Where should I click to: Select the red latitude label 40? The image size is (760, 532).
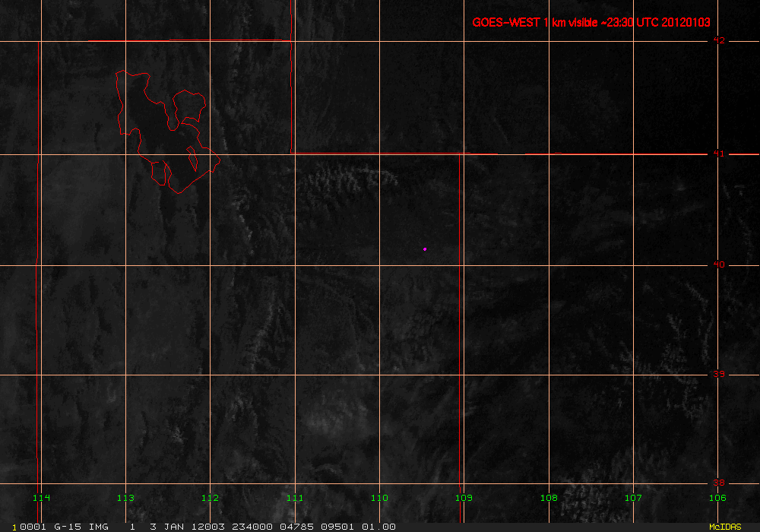719,264
